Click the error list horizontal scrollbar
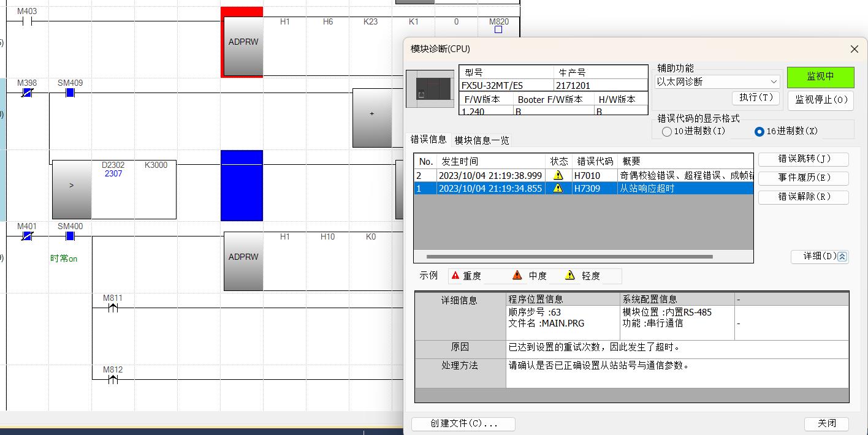Screen dimensions: 868x435 coord(569,257)
